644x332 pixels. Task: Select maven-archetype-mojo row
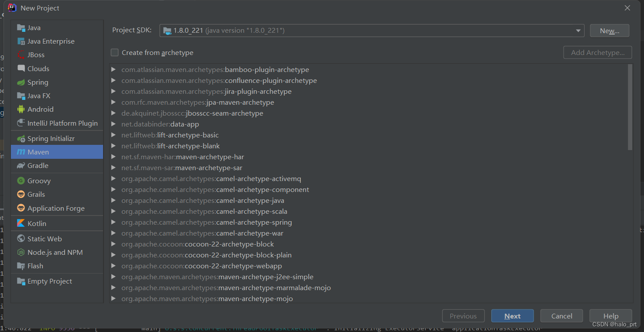pyautogui.click(x=368, y=298)
